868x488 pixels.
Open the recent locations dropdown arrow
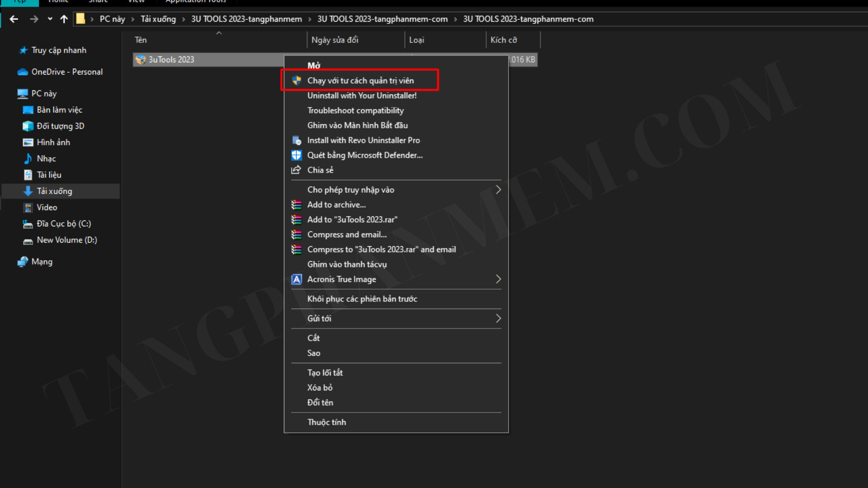50,19
